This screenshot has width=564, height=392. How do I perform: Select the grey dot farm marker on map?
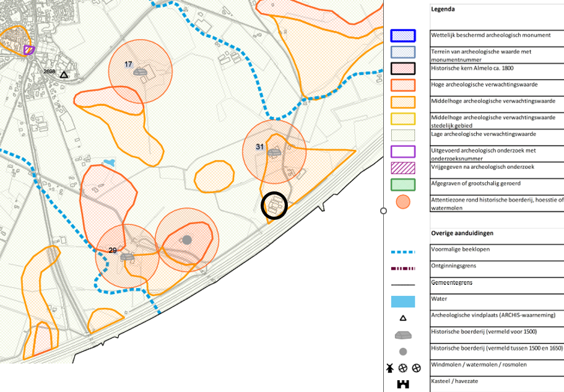point(187,239)
